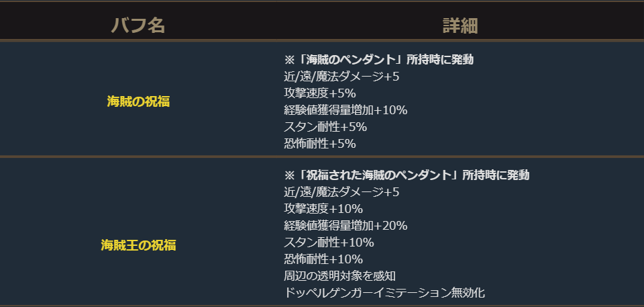Screen dimensions: 644x307
Task: Click the ドッペルゲンガーイミテーション無効化 line
Action: click(384, 293)
